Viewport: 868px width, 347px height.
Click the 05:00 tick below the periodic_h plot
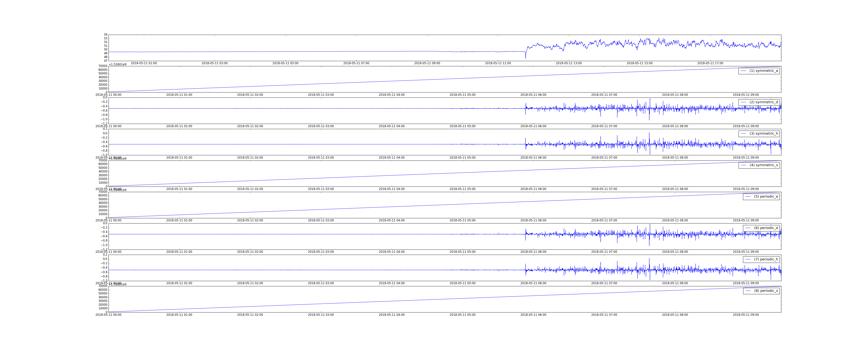462,283
